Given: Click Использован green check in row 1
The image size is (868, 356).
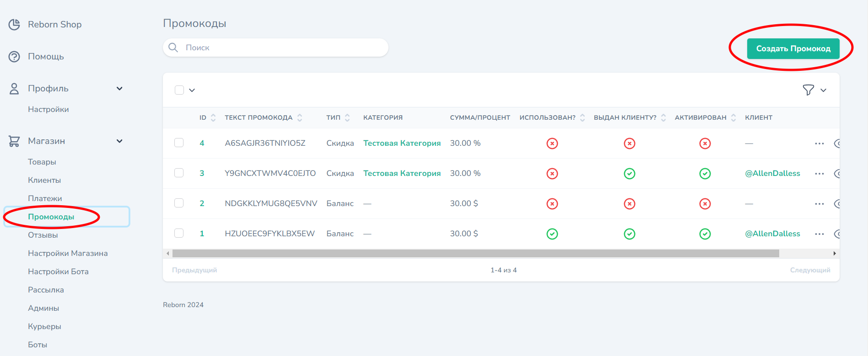Looking at the screenshot, I should [x=552, y=234].
